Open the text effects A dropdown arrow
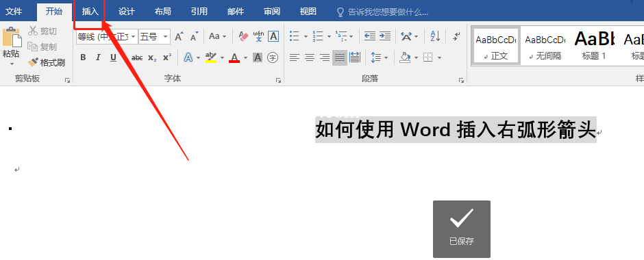 tap(199, 58)
